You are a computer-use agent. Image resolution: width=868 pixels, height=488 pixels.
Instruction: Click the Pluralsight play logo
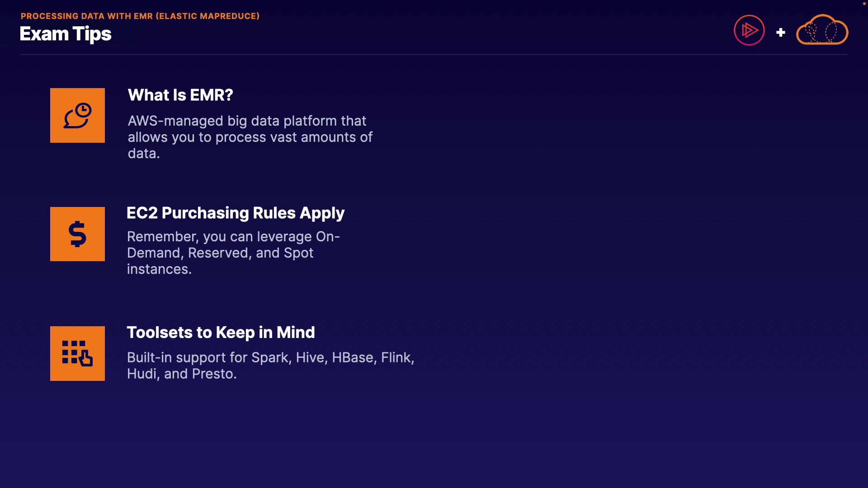tap(749, 30)
